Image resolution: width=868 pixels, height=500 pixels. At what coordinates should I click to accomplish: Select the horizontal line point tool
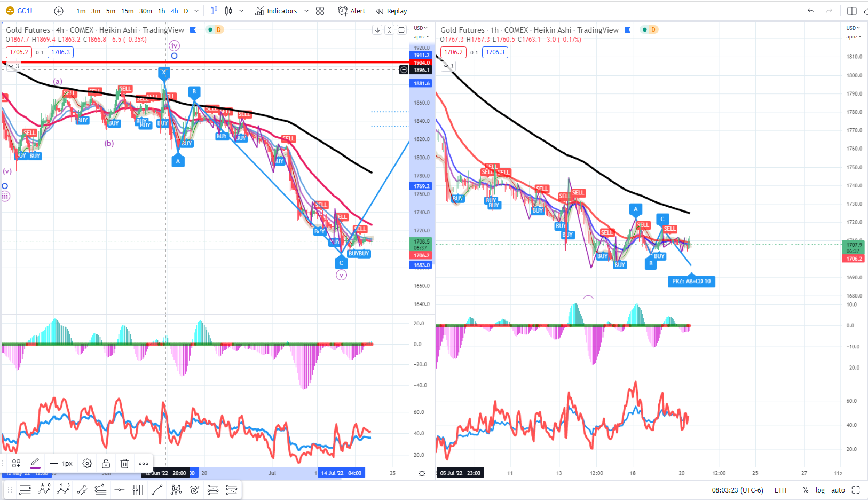coord(120,489)
